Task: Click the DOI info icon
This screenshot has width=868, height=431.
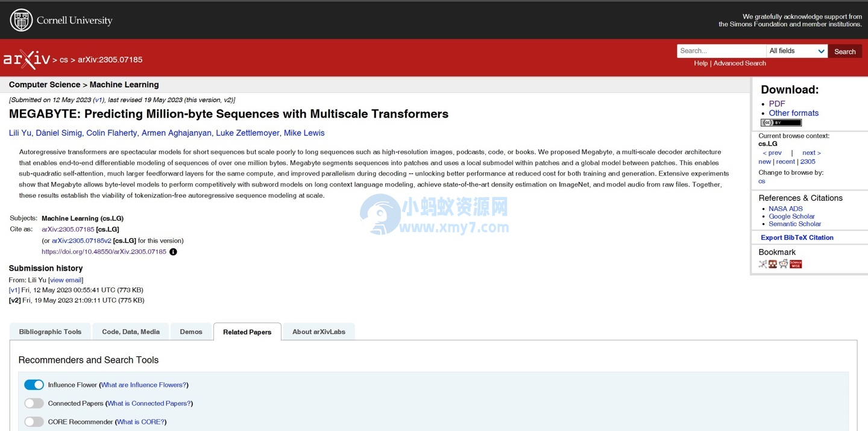Action: [x=173, y=252]
